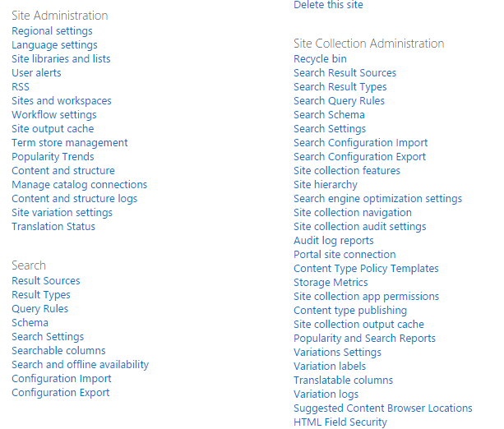
Task: Select Site collection app permissions
Action: coord(366,297)
